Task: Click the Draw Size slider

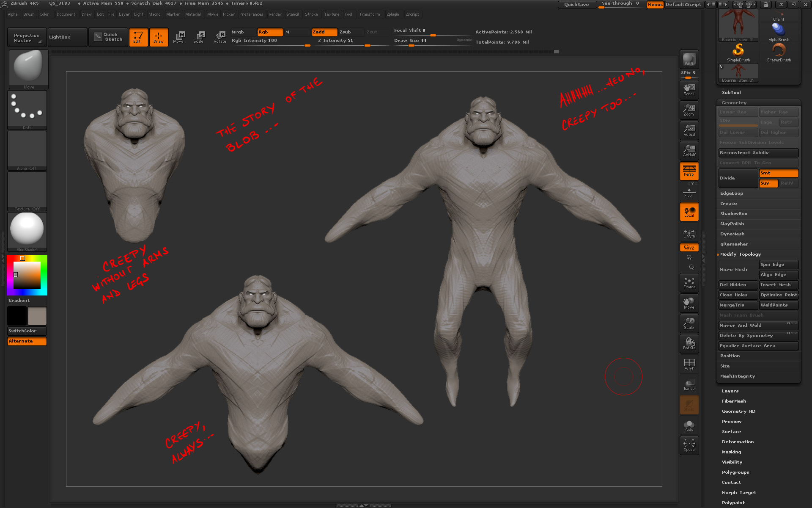Action: click(433, 41)
